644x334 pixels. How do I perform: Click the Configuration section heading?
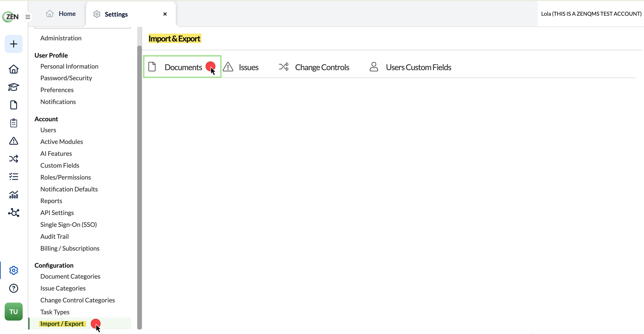(54, 265)
